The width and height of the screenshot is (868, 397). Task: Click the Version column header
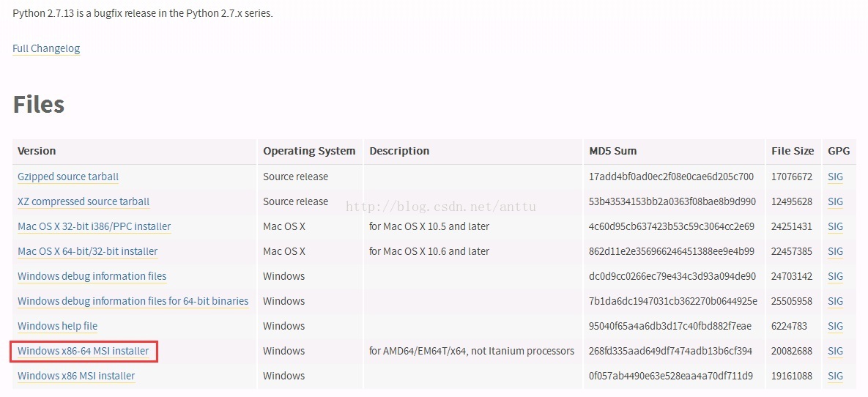(x=37, y=151)
